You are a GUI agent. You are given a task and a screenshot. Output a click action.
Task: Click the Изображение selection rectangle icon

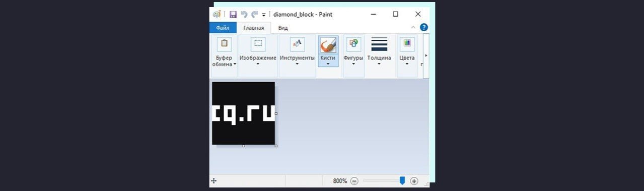(258, 44)
